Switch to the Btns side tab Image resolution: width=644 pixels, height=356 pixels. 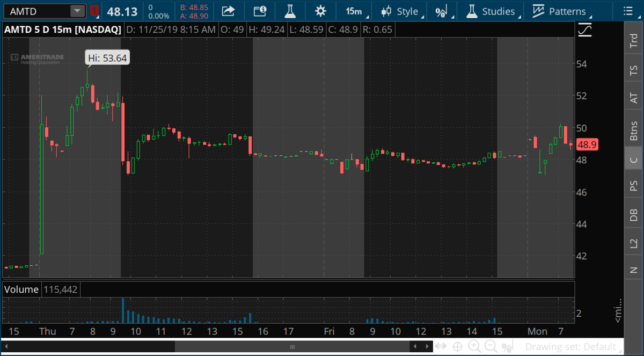pos(634,130)
